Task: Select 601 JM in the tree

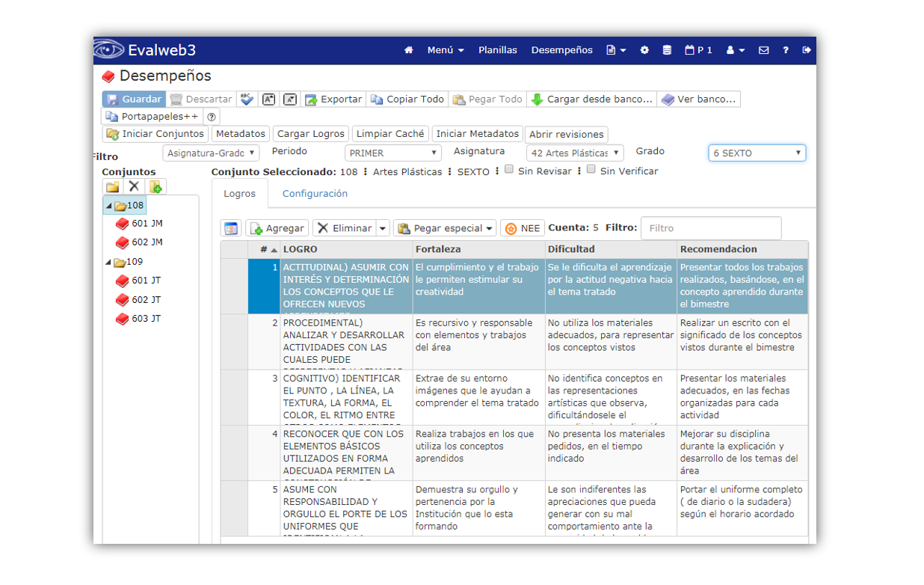Action: click(147, 223)
